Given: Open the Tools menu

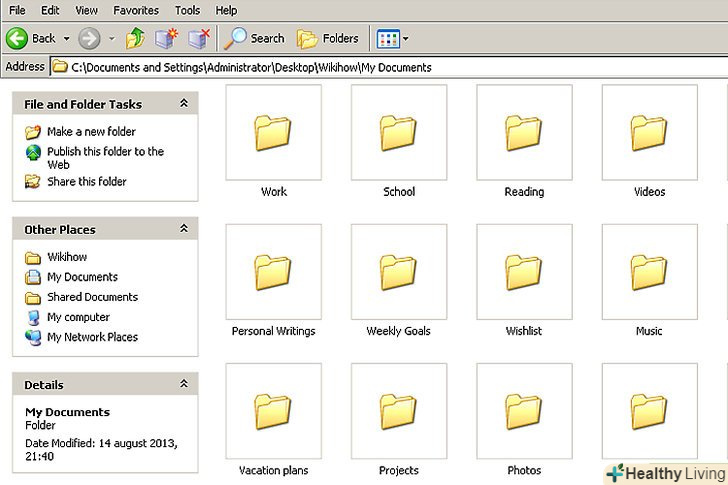Looking at the screenshot, I should click(x=187, y=10).
